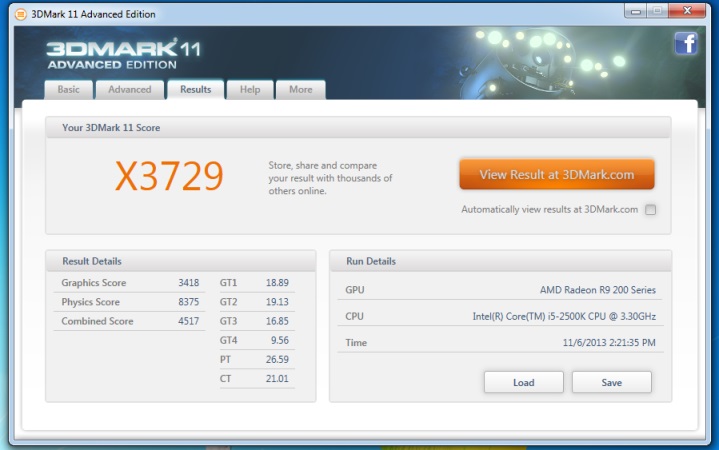
Task: Click the 3DMark app icon in title bar
Action: click(x=20, y=14)
